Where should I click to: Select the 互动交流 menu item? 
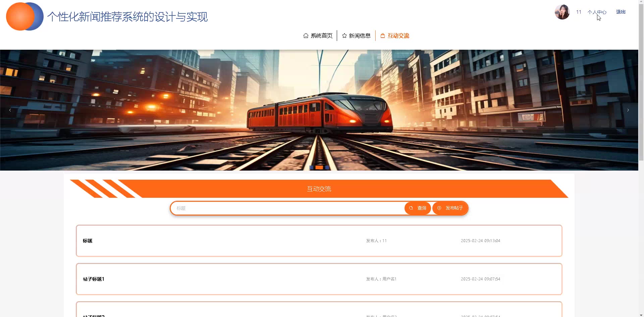395,36
